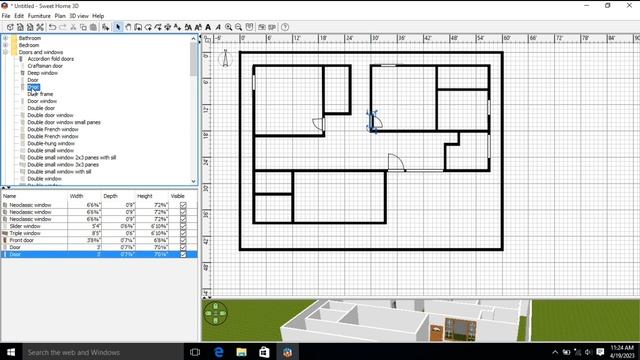640x360 pixels.
Task: Choose the Create polylines tool
Action: tap(158, 27)
